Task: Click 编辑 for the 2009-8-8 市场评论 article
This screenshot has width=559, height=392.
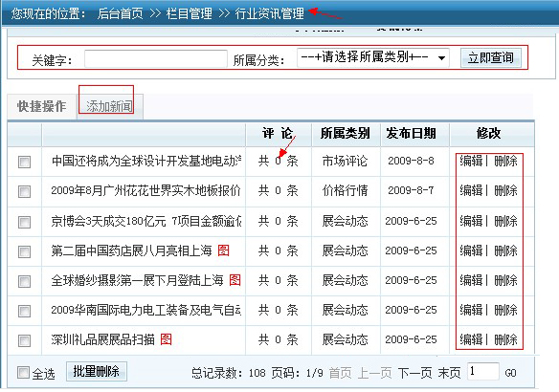Action: pyautogui.click(x=471, y=161)
